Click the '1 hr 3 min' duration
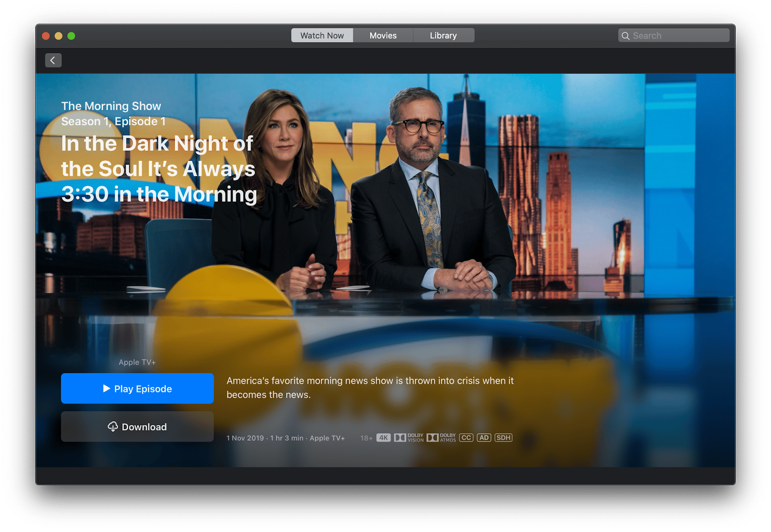 (287, 438)
